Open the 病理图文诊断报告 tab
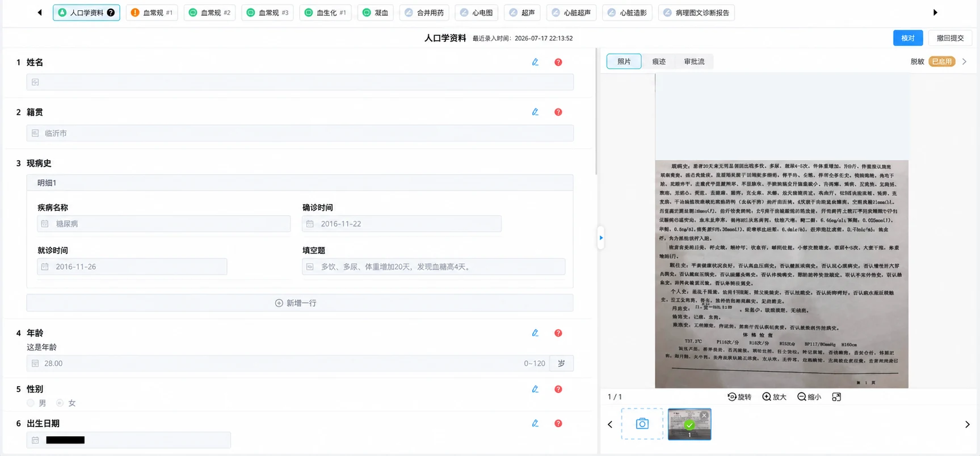Viewport: 980px width, 456px height. coord(696,12)
